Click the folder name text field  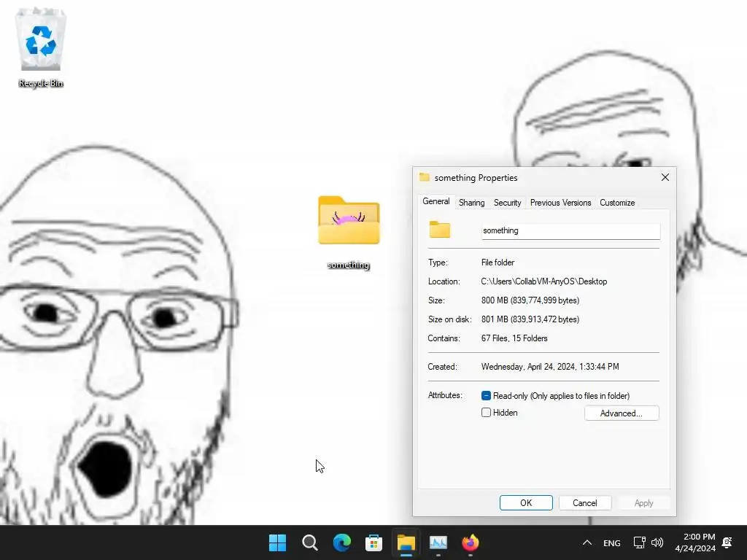[x=570, y=231]
